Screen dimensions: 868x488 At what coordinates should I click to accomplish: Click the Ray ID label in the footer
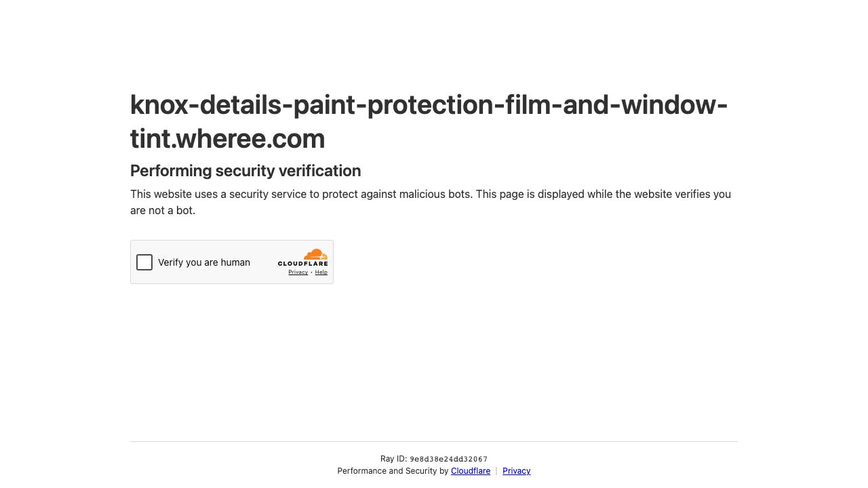(x=394, y=459)
